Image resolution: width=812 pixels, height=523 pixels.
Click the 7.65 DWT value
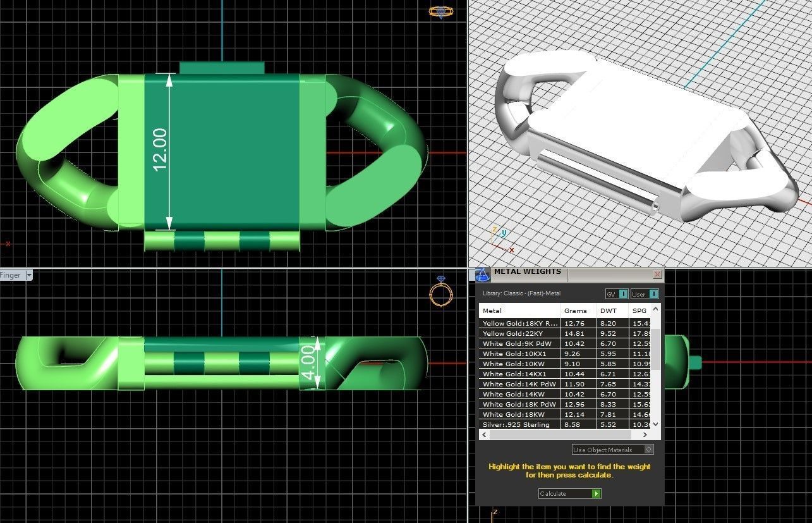(607, 385)
